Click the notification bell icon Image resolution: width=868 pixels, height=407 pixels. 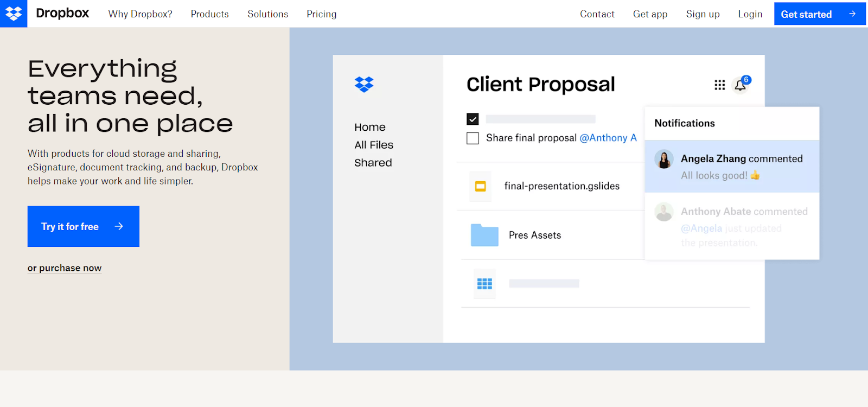740,85
